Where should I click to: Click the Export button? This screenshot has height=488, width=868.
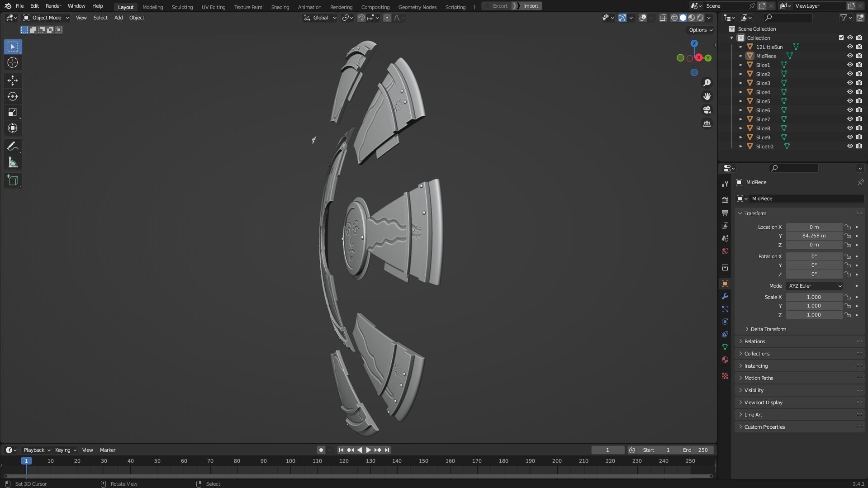[496, 6]
